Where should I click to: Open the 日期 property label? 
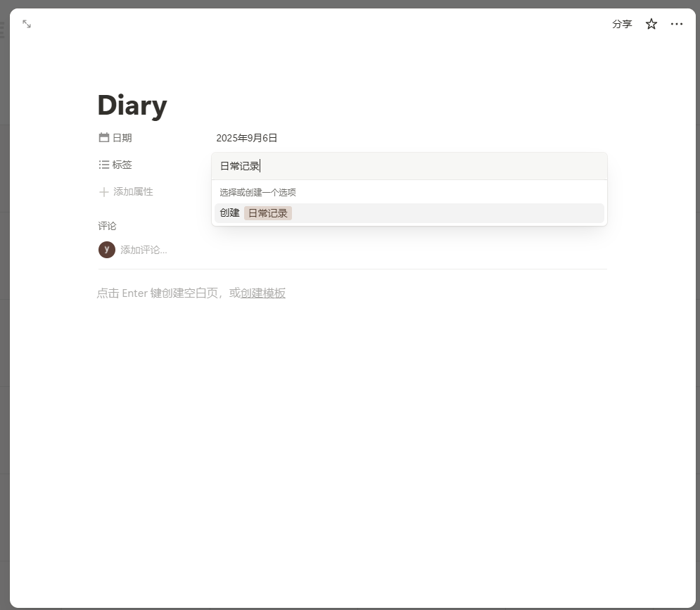coord(122,138)
